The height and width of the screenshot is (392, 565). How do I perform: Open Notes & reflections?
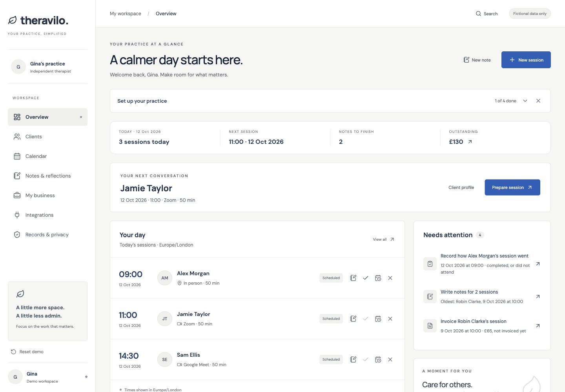tap(47, 176)
